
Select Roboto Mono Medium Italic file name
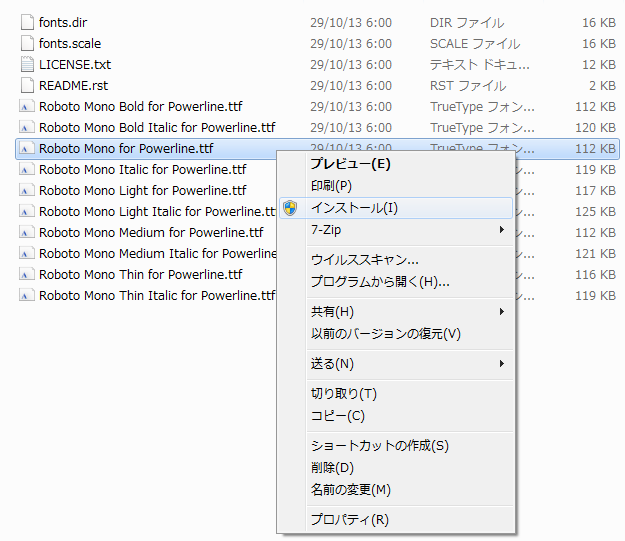[157, 254]
